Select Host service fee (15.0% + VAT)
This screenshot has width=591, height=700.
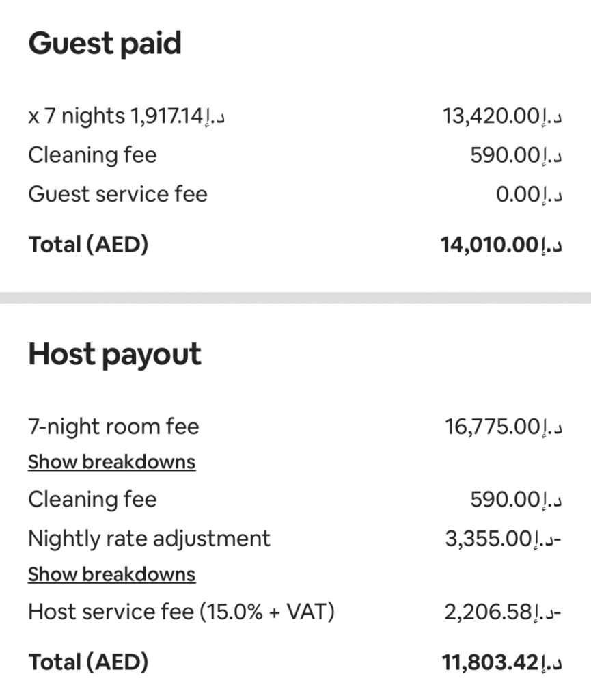pos(181,612)
